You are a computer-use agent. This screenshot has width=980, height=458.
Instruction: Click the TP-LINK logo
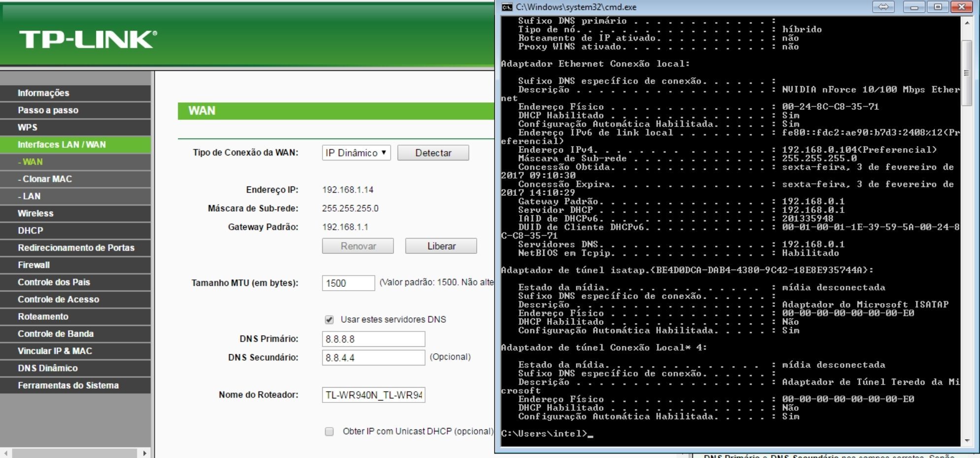88,39
